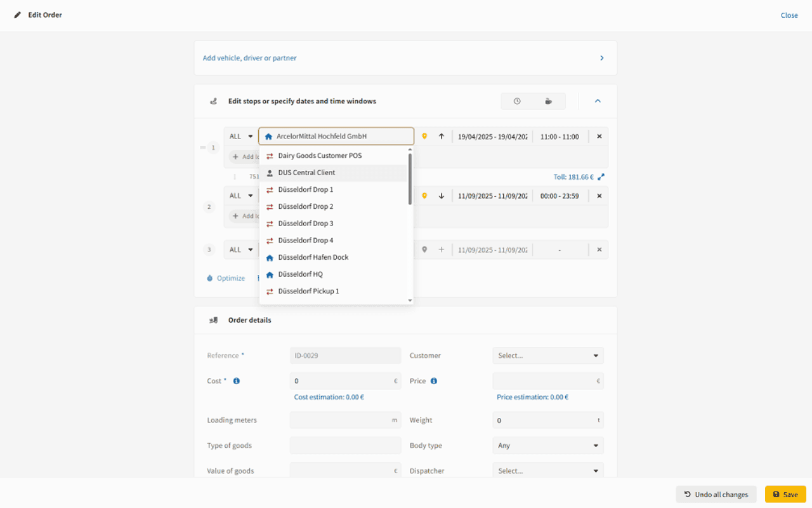Collapse the Edit stops section chevron
Screen dimensions: 812x508
point(597,101)
